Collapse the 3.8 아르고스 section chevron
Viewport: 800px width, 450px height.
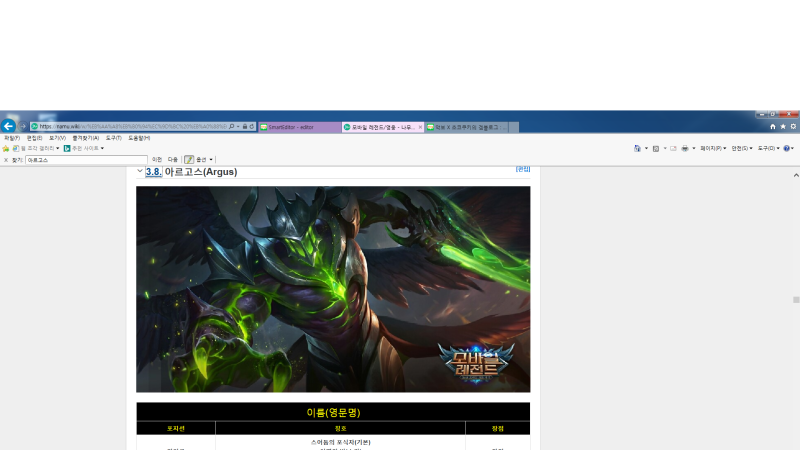click(140, 171)
